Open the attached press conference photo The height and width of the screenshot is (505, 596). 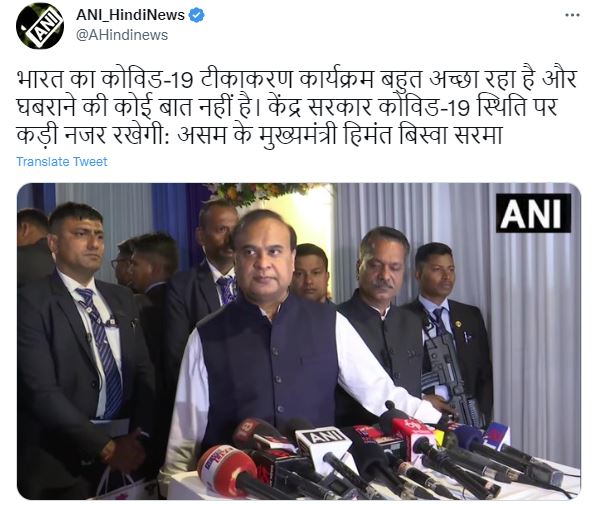[x=299, y=341]
